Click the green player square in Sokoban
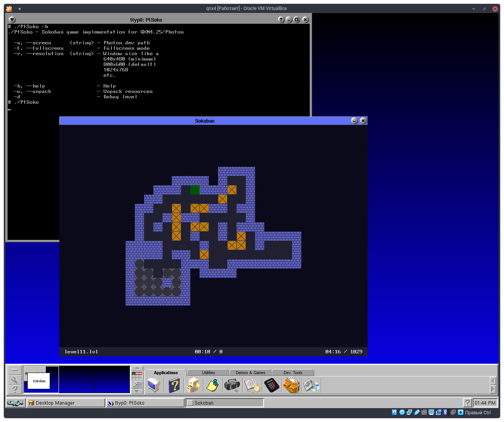Viewport: 504px width, 422px height. pos(195,190)
